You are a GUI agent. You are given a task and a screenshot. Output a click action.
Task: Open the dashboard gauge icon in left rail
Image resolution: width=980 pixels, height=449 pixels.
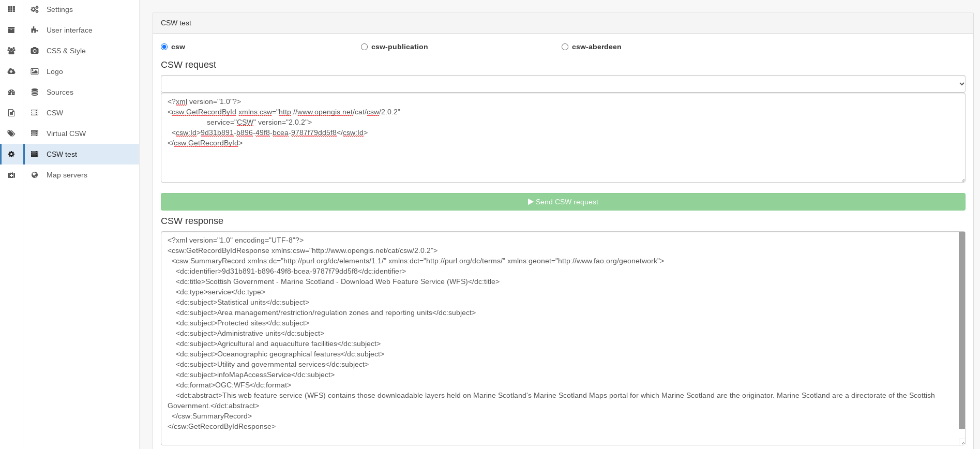pyautogui.click(x=11, y=92)
